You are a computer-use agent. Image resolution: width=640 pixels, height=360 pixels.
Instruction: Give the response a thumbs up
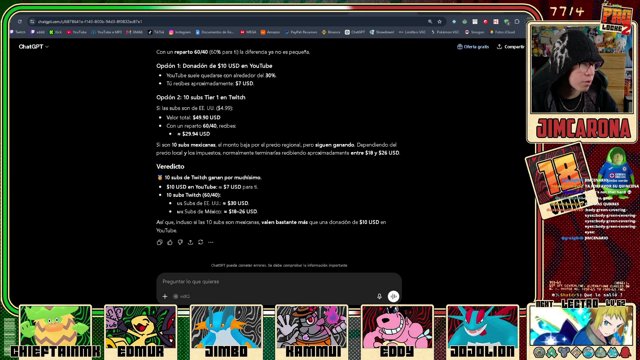pos(170,242)
